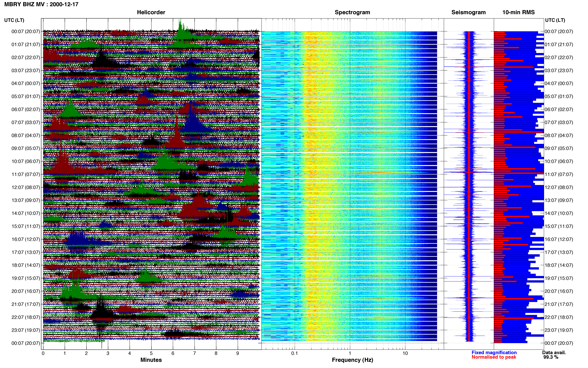This screenshot has width=588, height=368.
Task: Click left time label '01:07 (21:07)'
Action: coord(26,45)
